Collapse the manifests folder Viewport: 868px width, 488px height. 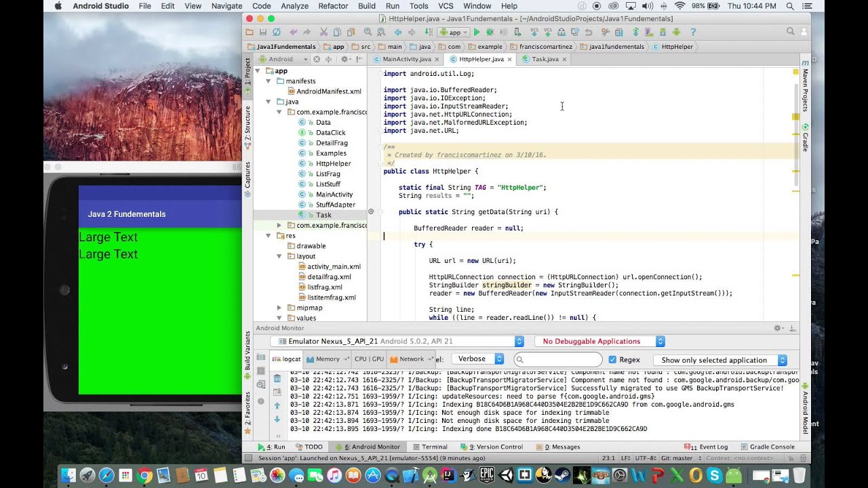pos(269,81)
